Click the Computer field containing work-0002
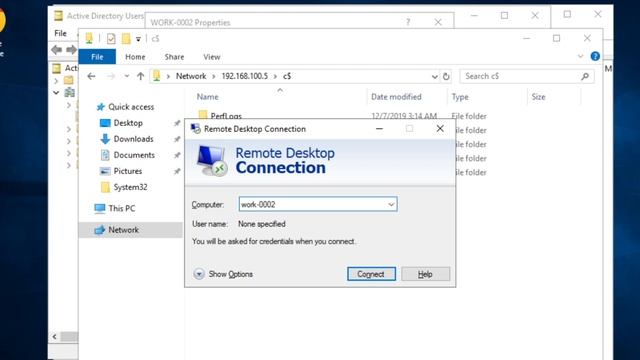The image size is (640, 360). 318,204
